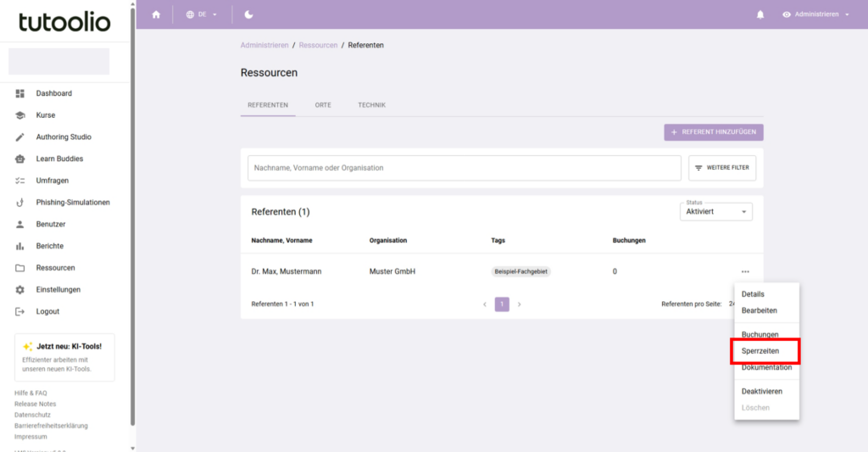Click the Dashboard sidebar icon

tap(20, 93)
